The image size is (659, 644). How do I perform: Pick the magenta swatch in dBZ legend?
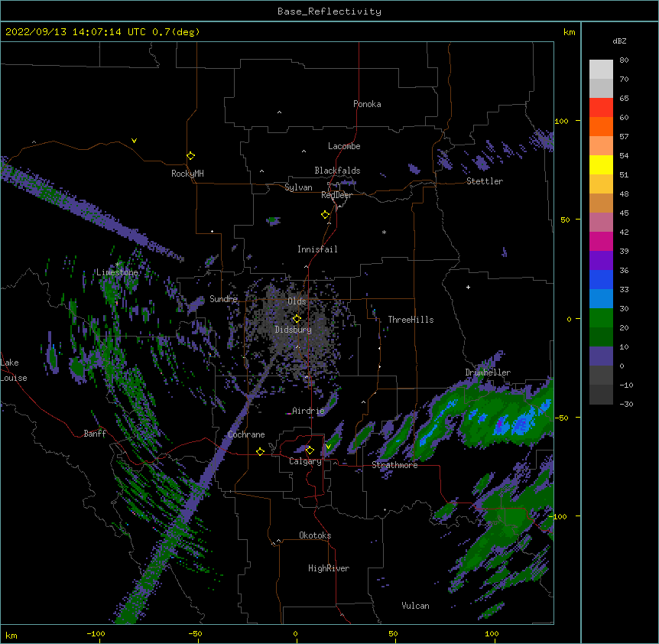601,241
